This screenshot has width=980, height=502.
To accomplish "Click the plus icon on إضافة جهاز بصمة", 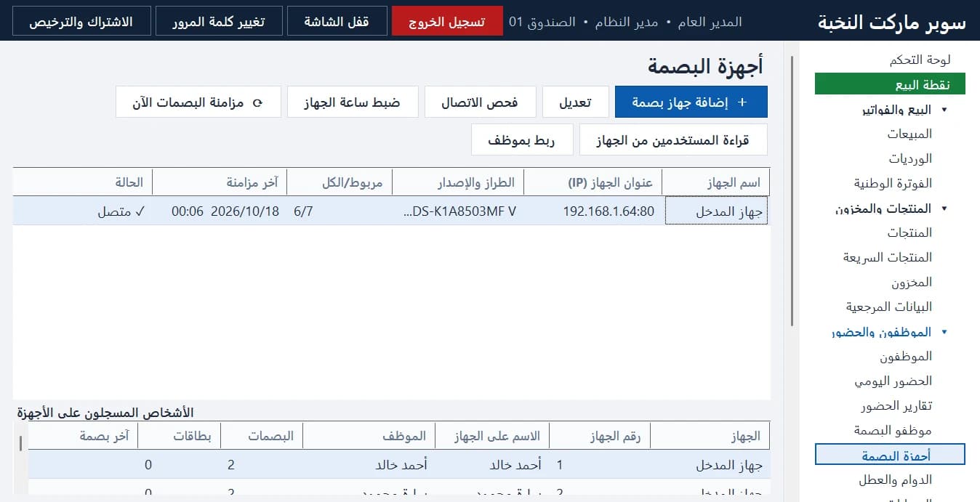I will click(x=742, y=102).
